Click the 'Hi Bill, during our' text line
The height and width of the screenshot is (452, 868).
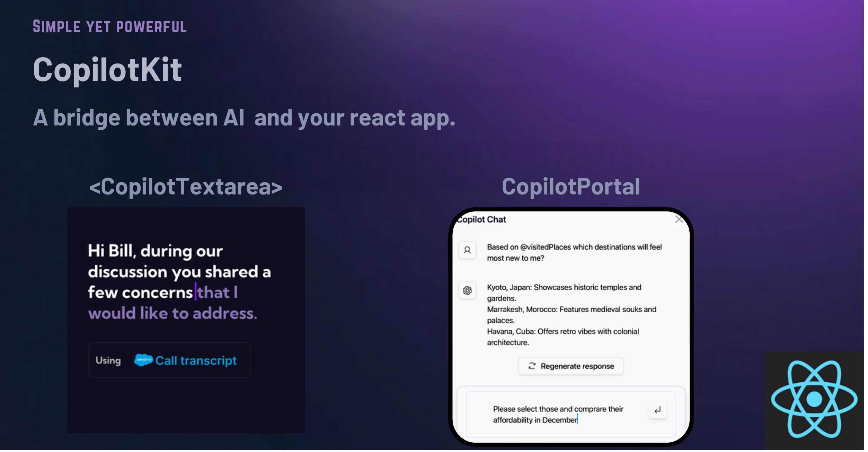156,252
